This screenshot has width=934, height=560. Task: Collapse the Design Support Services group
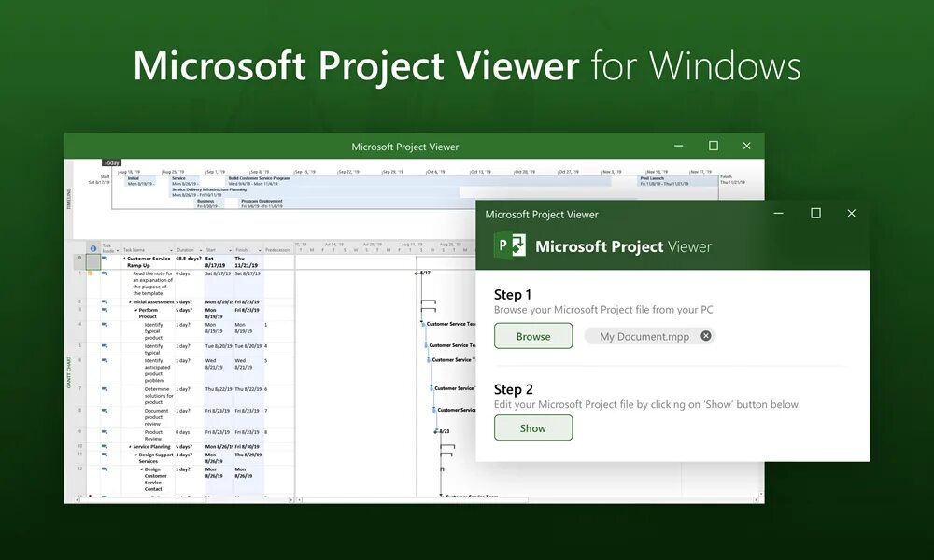tap(136, 455)
